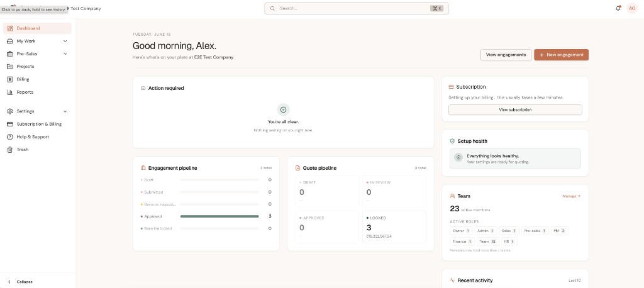
Task: Expand the Settings chevron
Action: 65,111
